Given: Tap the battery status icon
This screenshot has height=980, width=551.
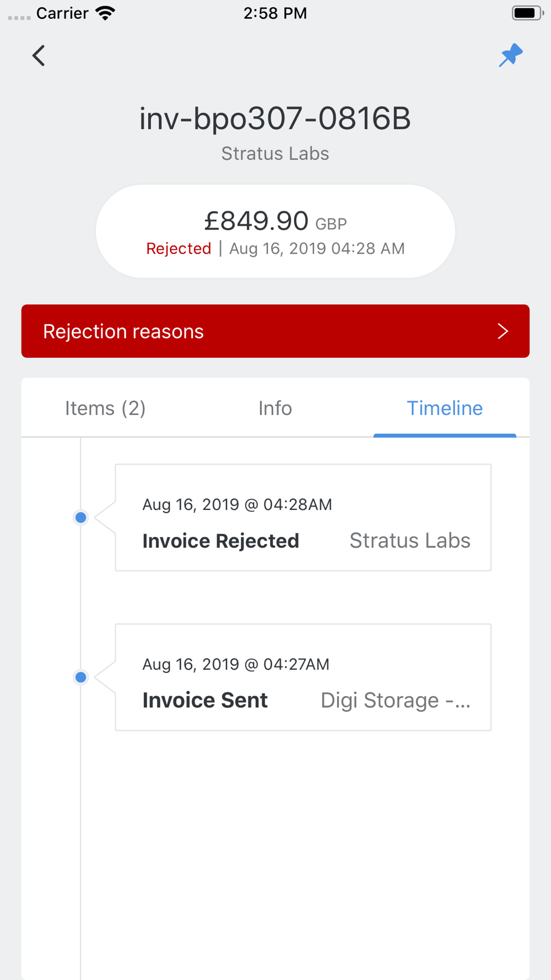Looking at the screenshot, I should click(x=527, y=13).
